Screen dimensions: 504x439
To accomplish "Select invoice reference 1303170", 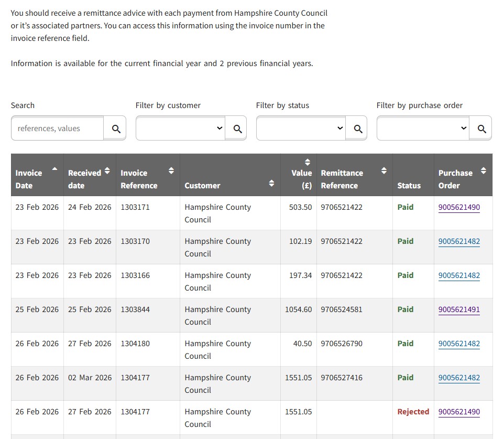I will (135, 241).
